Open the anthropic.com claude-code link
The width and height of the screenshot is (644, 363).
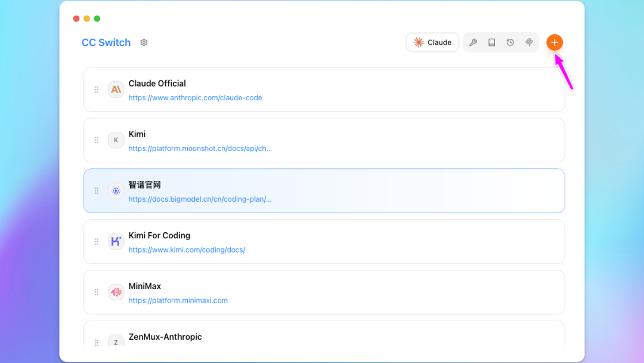point(195,98)
